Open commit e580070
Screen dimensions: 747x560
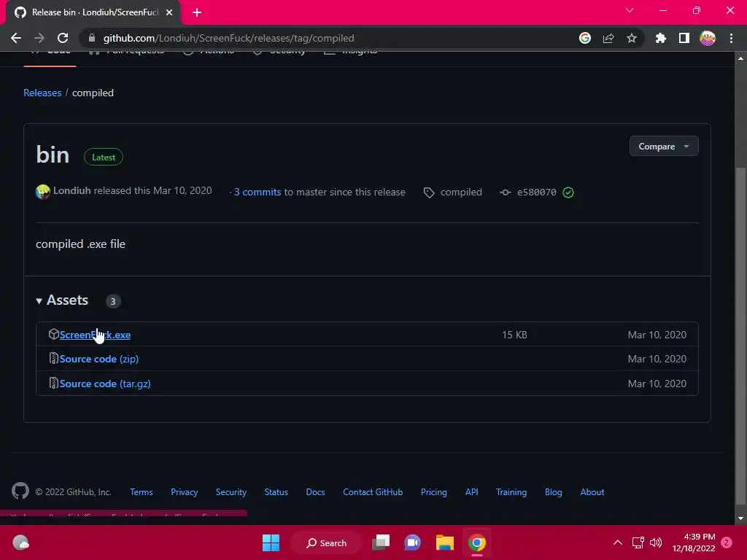click(536, 192)
